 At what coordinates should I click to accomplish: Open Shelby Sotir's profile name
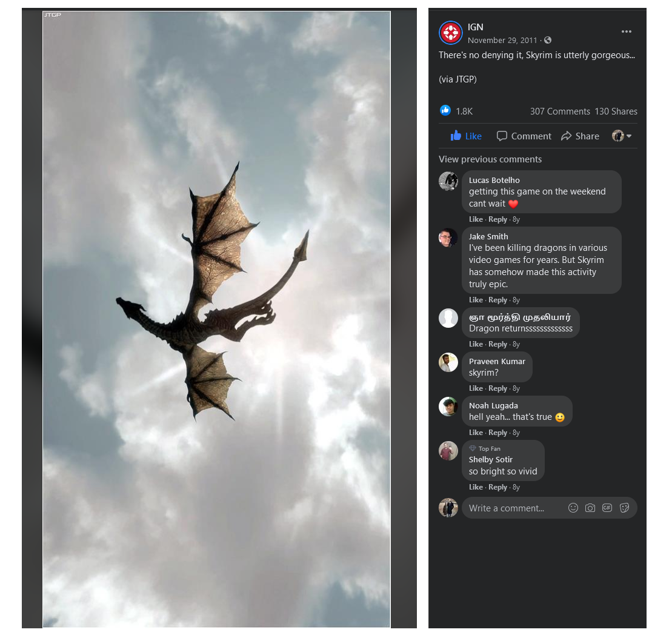(491, 459)
